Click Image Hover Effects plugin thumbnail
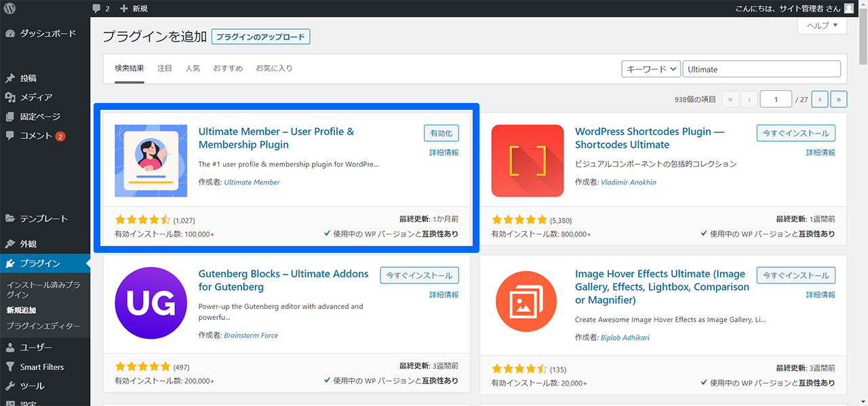Image resolution: width=868 pixels, height=406 pixels. 528,303
